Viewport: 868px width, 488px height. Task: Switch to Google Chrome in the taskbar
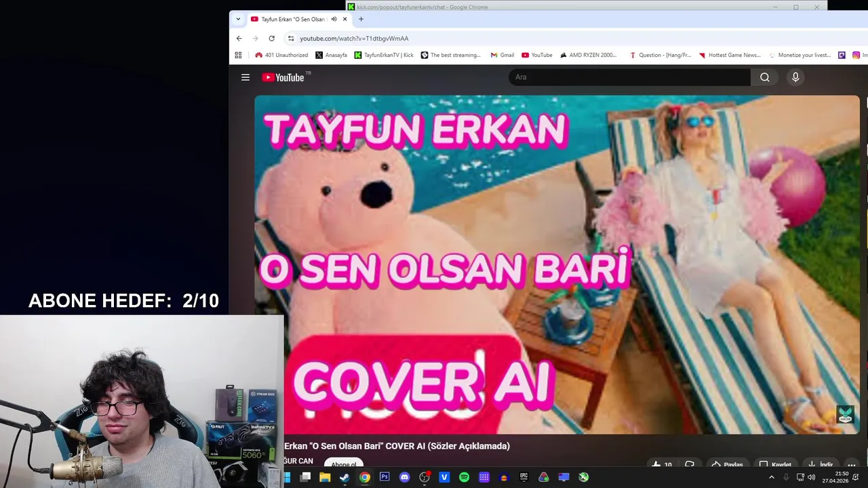365,477
